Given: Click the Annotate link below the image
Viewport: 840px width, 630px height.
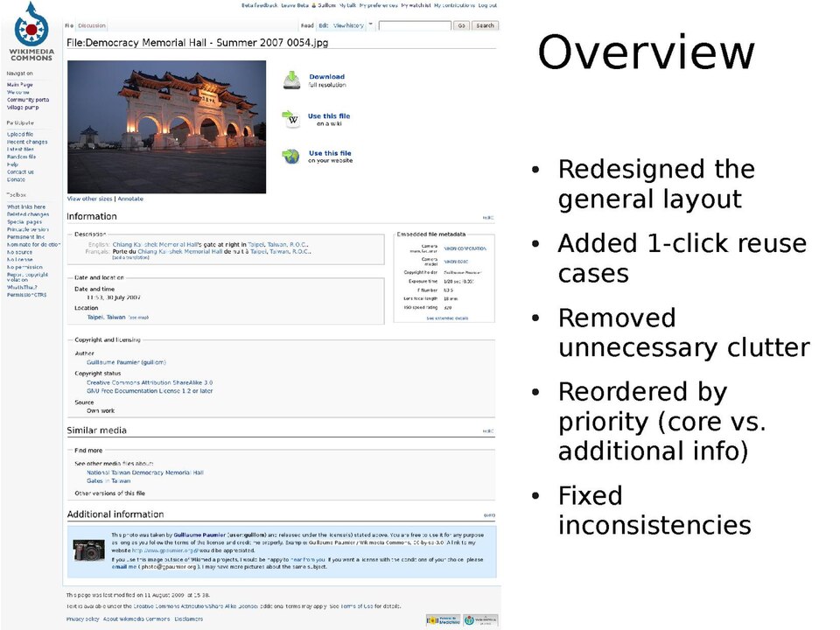Looking at the screenshot, I should pos(130,199).
